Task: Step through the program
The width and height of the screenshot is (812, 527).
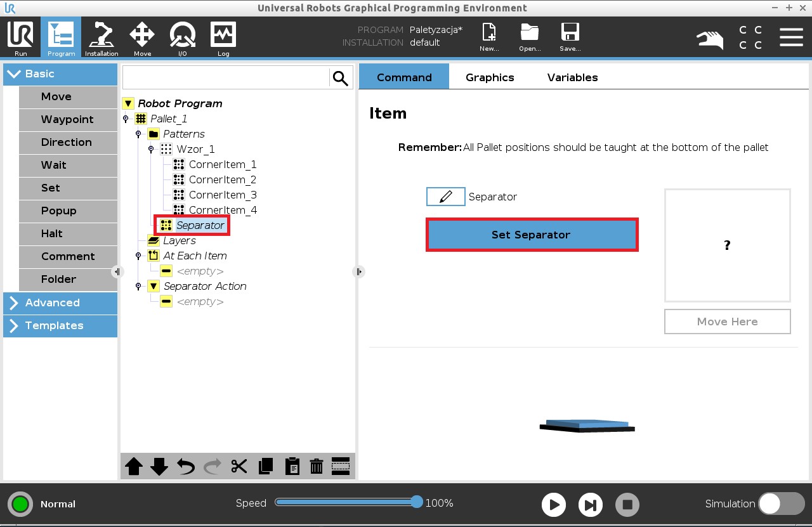Action: 591,505
